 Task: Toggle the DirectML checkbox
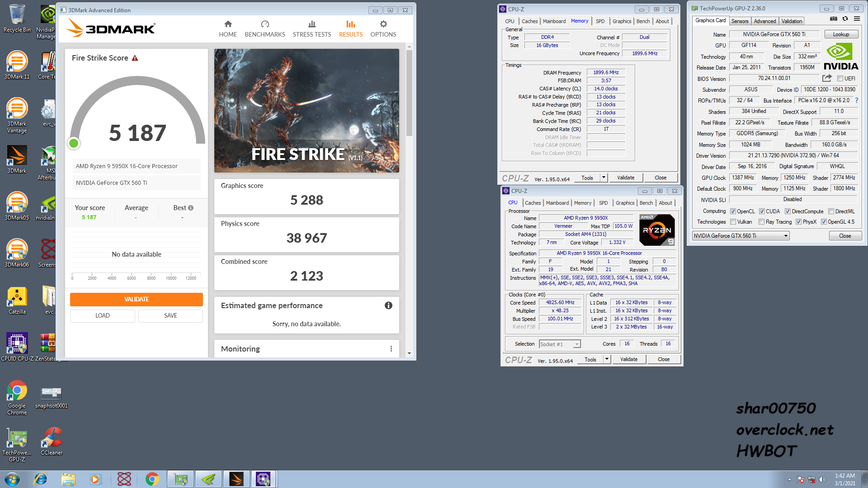pyautogui.click(x=831, y=211)
